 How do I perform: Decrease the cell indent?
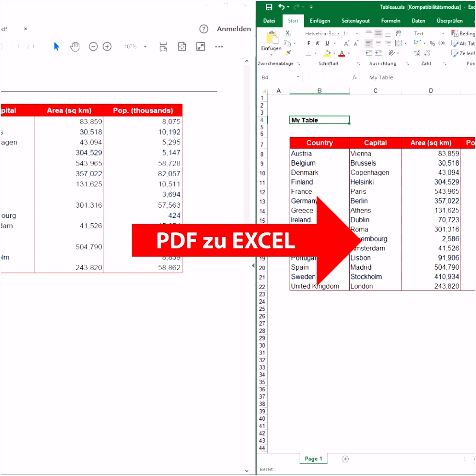[x=369, y=53]
